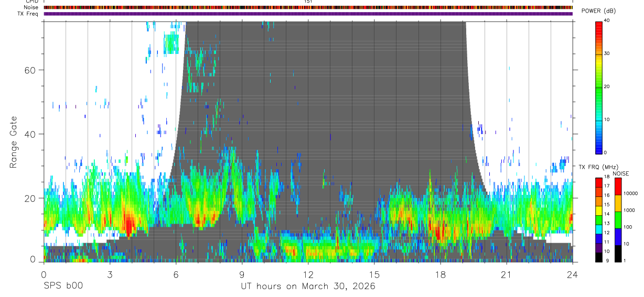
Task: Click the 'SPS b00' station label
Action: tap(63, 286)
